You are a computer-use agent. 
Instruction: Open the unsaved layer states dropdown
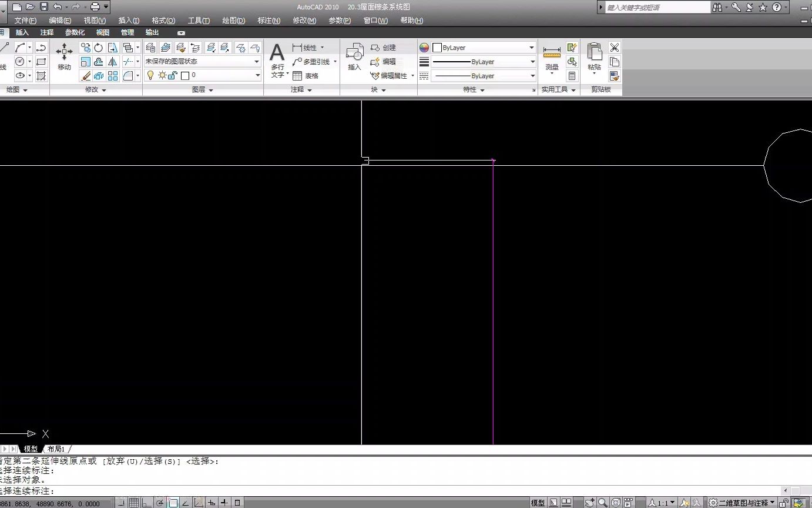coord(256,61)
